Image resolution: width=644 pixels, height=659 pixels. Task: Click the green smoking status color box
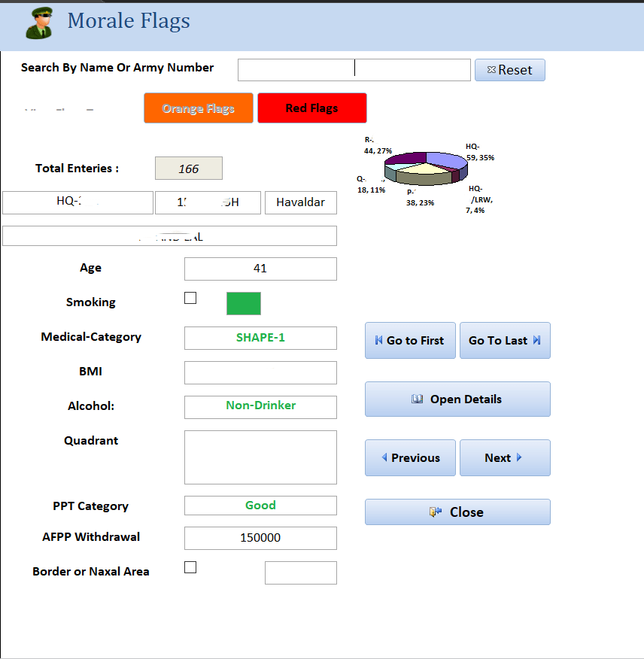tap(244, 303)
